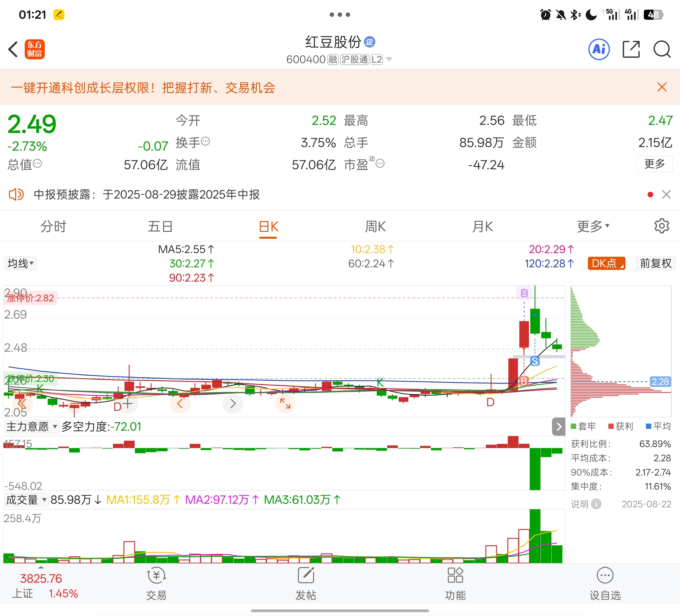Tap the share export icon
This screenshot has width=680, height=616.
pyautogui.click(x=631, y=49)
